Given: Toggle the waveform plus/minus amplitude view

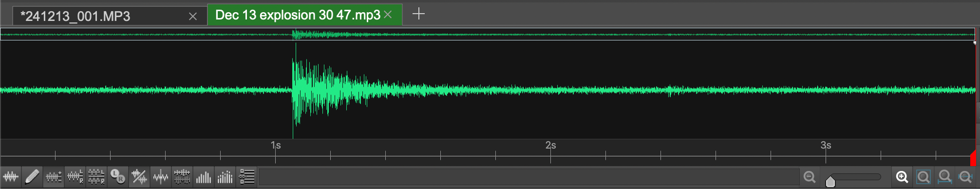Looking at the screenshot, I should click(54, 177).
